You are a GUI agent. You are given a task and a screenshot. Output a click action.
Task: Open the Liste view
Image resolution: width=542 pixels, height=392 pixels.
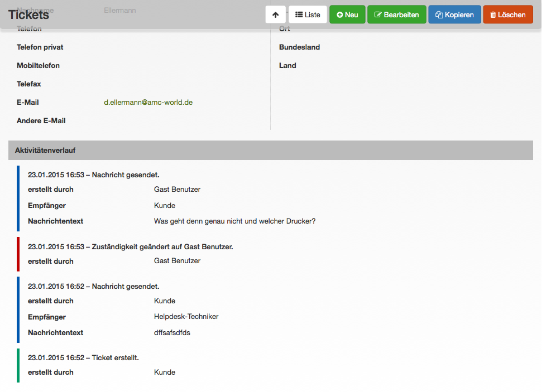click(x=308, y=14)
